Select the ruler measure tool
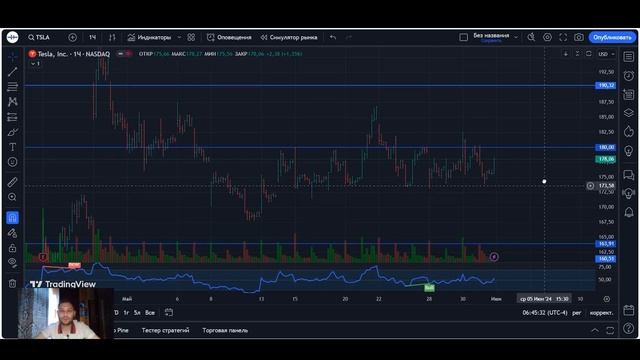Image resolution: width=640 pixels, height=360 pixels. 13,182
